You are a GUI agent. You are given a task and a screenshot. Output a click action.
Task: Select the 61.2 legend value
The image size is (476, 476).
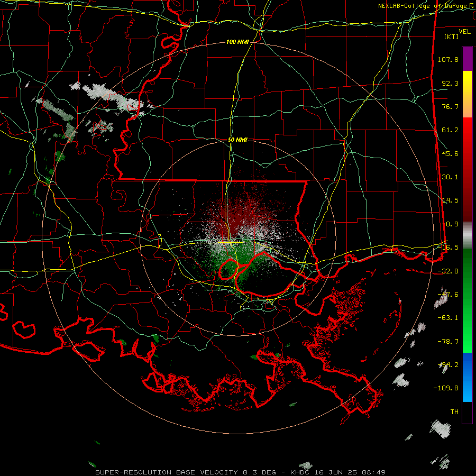pos(450,130)
